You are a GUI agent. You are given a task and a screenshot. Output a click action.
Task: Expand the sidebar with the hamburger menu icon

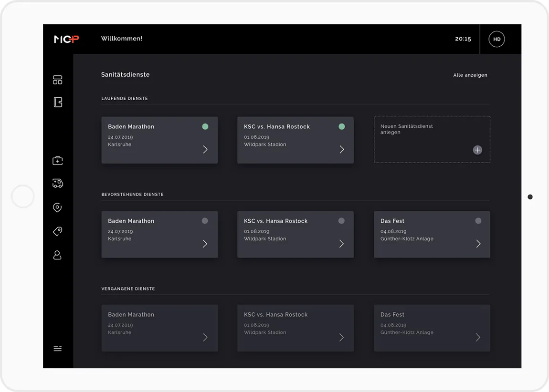coord(57,348)
